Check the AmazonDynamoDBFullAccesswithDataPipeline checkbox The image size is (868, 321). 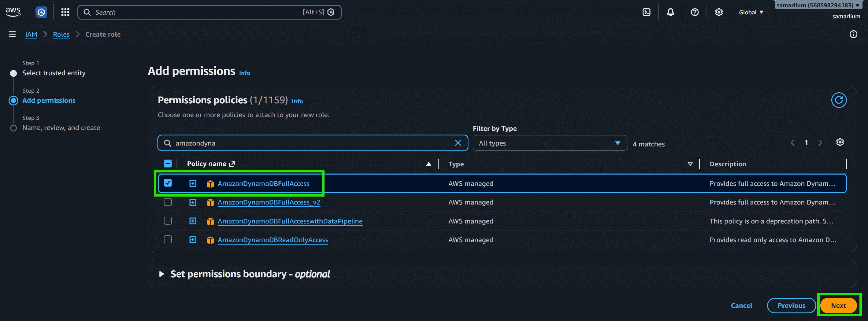[x=168, y=221]
